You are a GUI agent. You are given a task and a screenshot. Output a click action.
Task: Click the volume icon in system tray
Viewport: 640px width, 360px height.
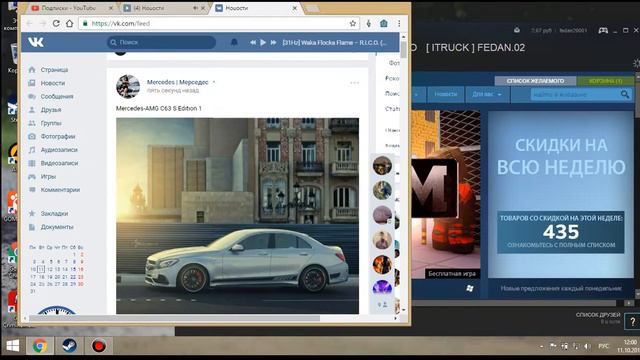[587, 346]
